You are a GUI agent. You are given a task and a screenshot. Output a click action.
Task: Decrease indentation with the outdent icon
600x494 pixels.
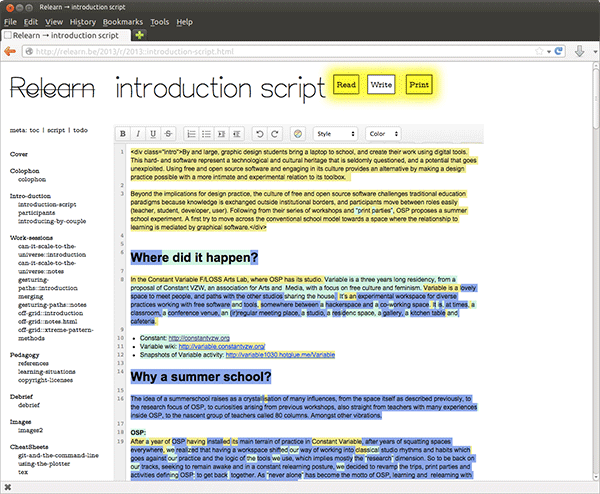pos(236,134)
